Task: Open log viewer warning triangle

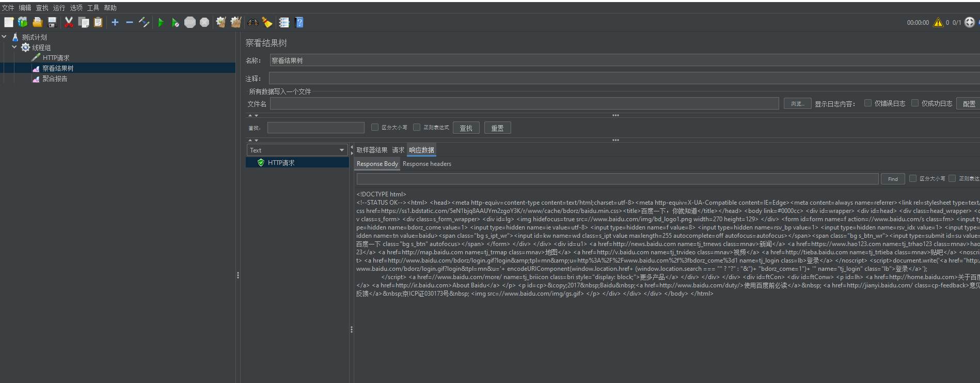Action: pos(938,22)
